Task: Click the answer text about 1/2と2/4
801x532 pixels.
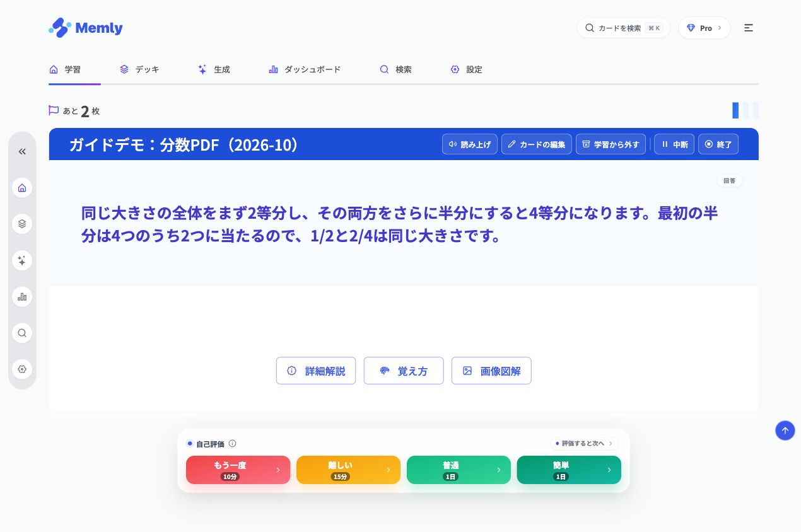Action: (x=400, y=224)
